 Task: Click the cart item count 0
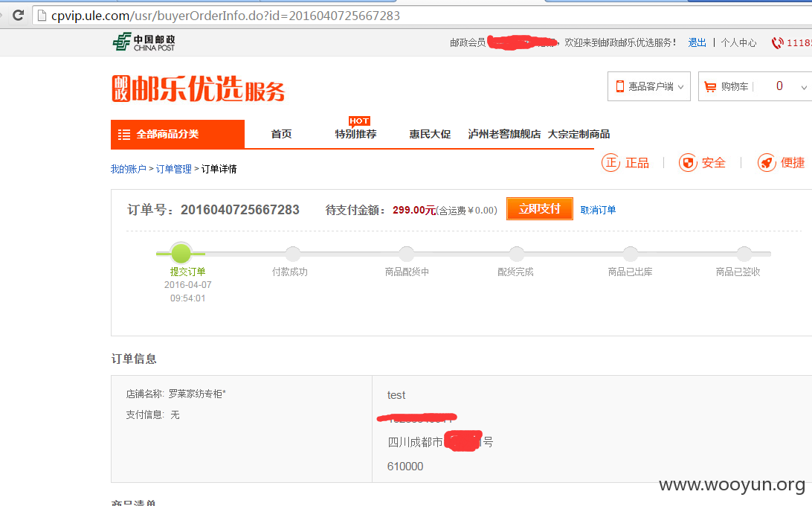[x=779, y=86]
